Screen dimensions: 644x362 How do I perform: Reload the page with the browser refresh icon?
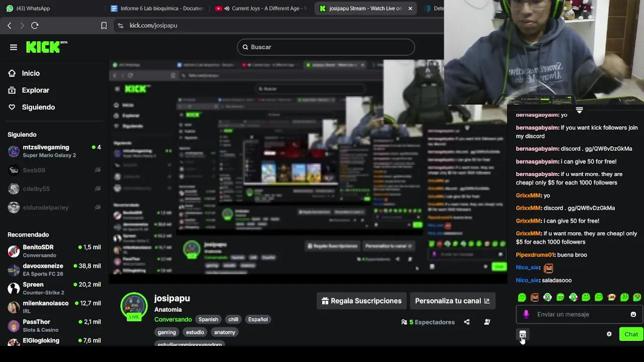pyautogui.click(x=35, y=25)
